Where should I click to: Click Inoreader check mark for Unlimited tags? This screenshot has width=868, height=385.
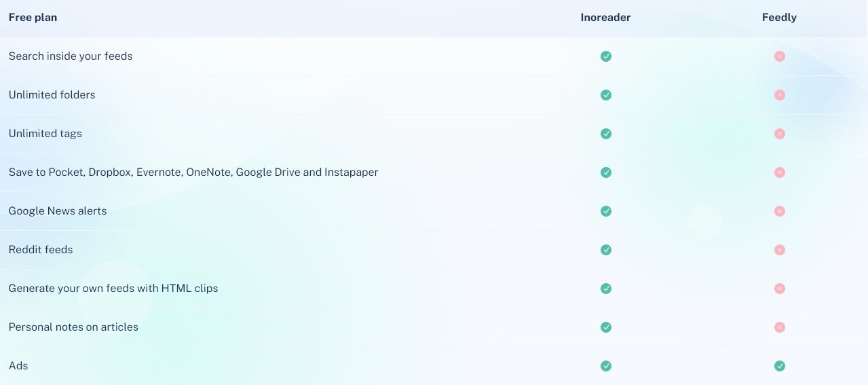606,134
